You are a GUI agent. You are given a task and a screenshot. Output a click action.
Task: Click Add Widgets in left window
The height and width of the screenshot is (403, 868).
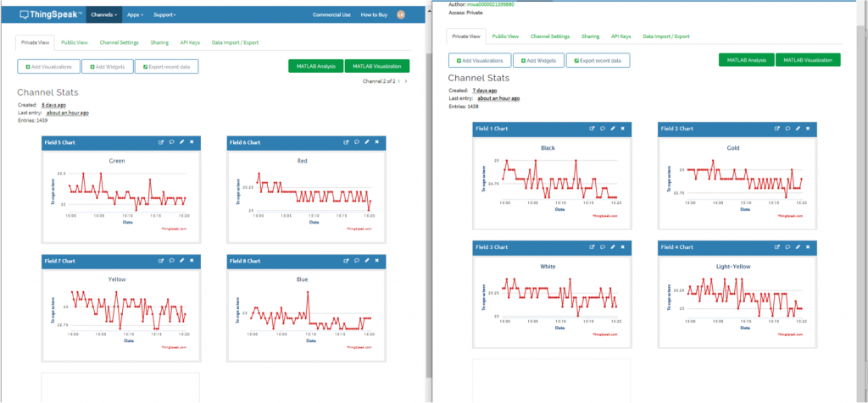click(108, 66)
